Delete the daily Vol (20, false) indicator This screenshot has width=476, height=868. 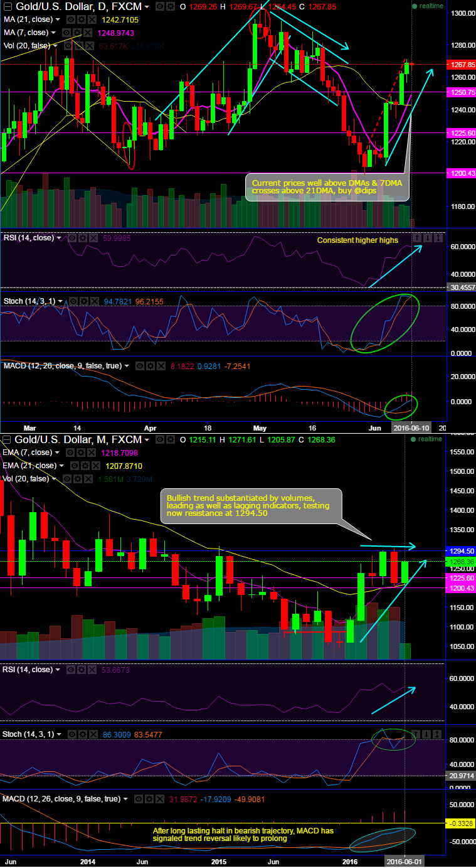coord(90,46)
